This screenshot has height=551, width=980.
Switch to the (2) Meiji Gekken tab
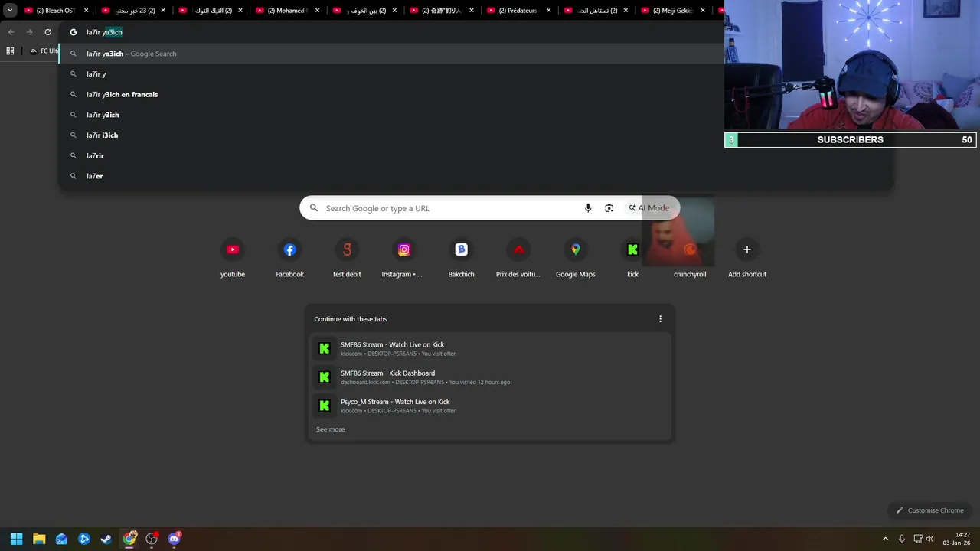[672, 11]
